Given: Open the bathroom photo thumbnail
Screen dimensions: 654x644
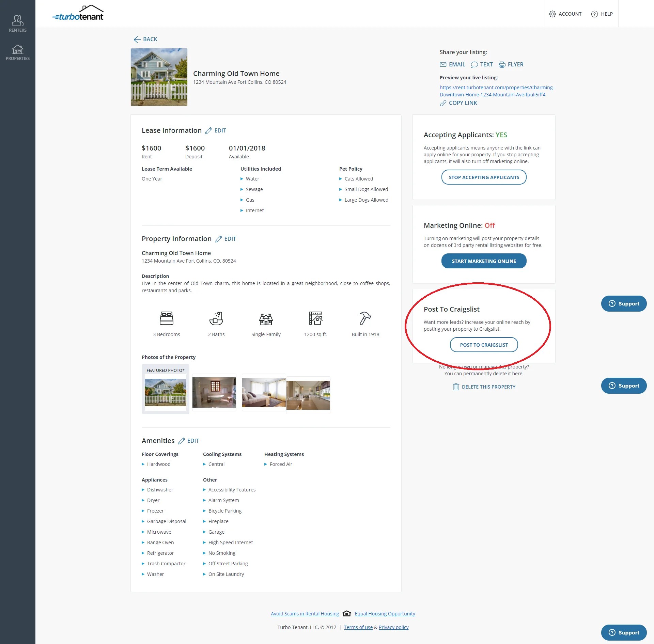Looking at the screenshot, I should point(214,392).
